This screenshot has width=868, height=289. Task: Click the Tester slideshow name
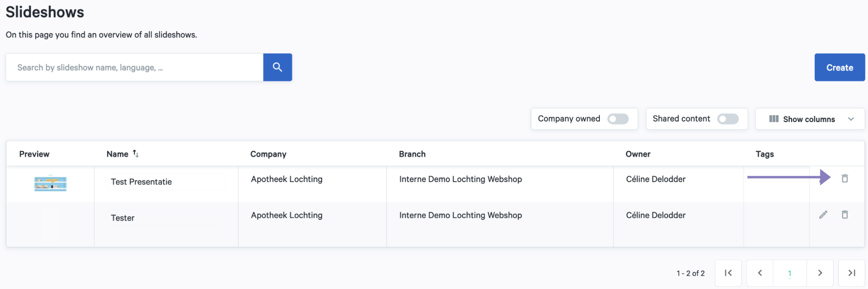click(x=123, y=218)
